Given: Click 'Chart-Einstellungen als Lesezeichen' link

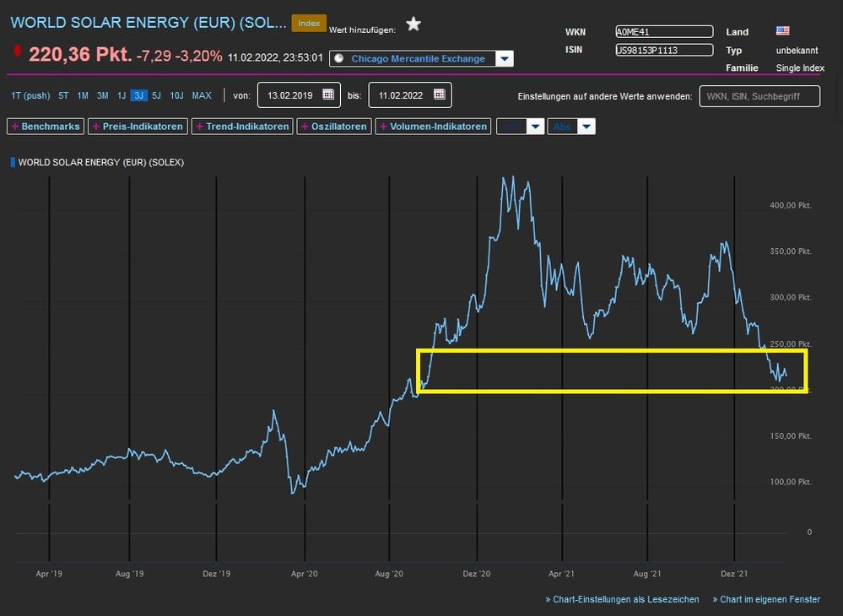Looking at the screenshot, I should [x=623, y=599].
